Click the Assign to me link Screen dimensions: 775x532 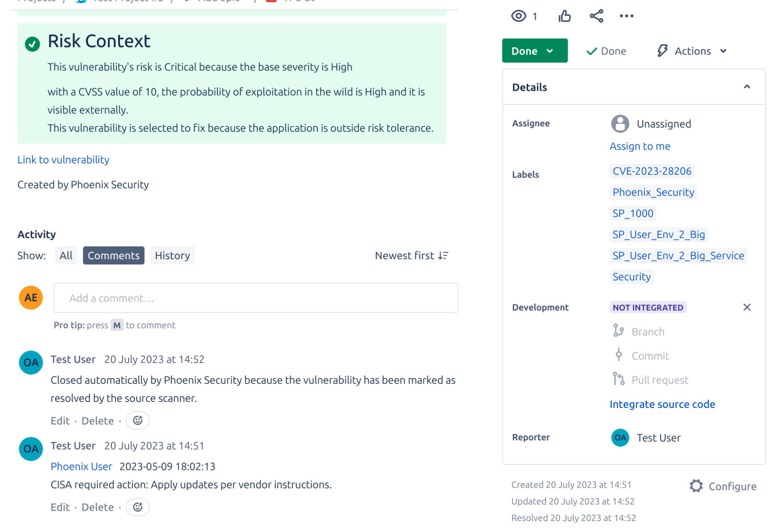[x=640, y=146]
